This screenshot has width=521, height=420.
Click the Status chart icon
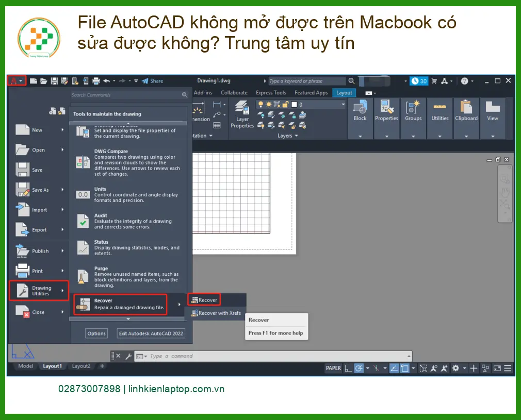click(83, 248)
